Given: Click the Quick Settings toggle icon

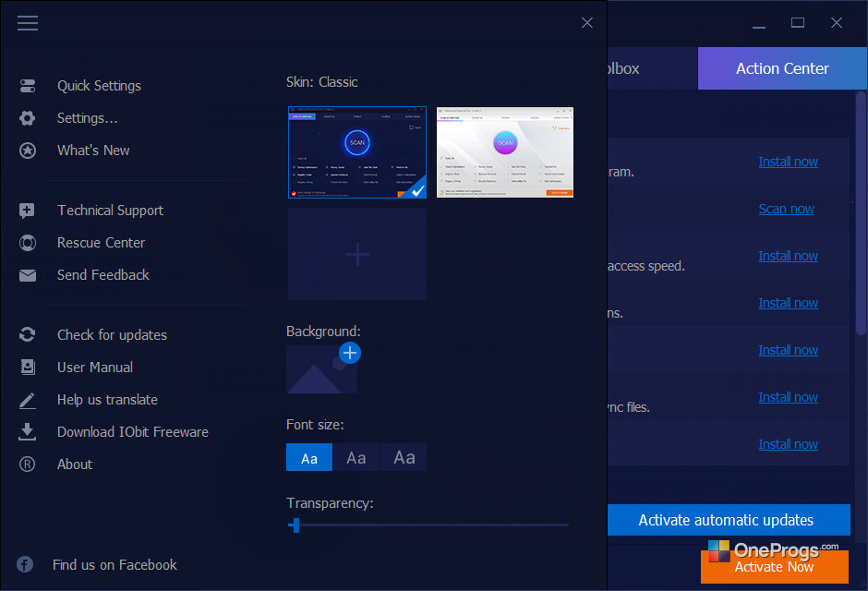Looking at the screenshot, I should click(27, 86).
